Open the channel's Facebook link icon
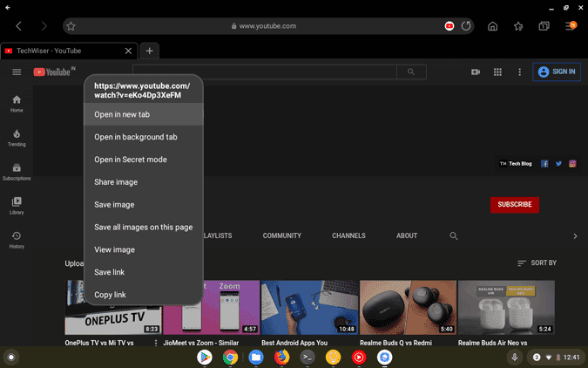This screenshot has height=368, width=588. coord(544,163)
